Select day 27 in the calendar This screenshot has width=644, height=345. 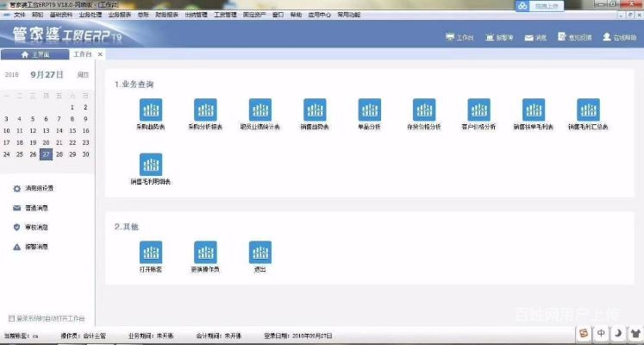(46, 154)
